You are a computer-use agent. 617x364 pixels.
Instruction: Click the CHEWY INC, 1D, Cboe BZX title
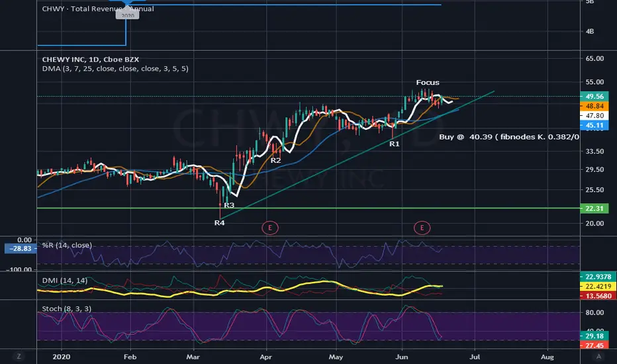91,60
